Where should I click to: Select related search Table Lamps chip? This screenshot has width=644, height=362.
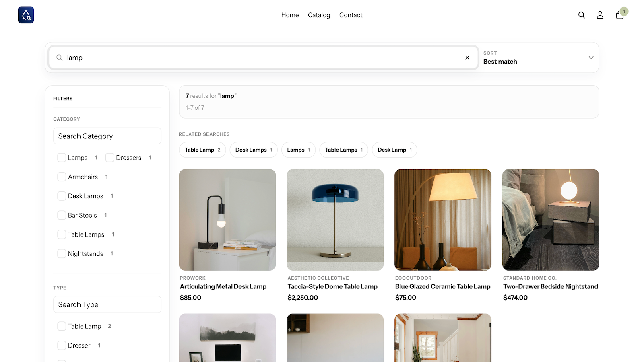(344, 150)
